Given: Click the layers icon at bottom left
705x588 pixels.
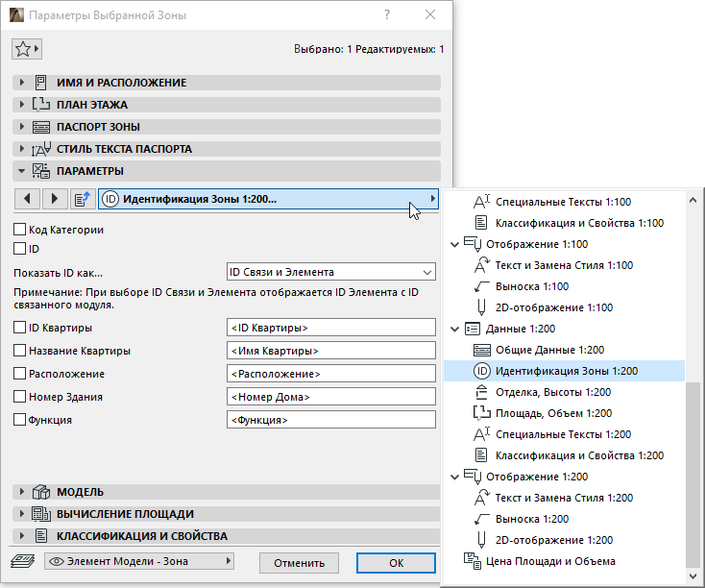Looking at the screenshot, I should (22, 561).
